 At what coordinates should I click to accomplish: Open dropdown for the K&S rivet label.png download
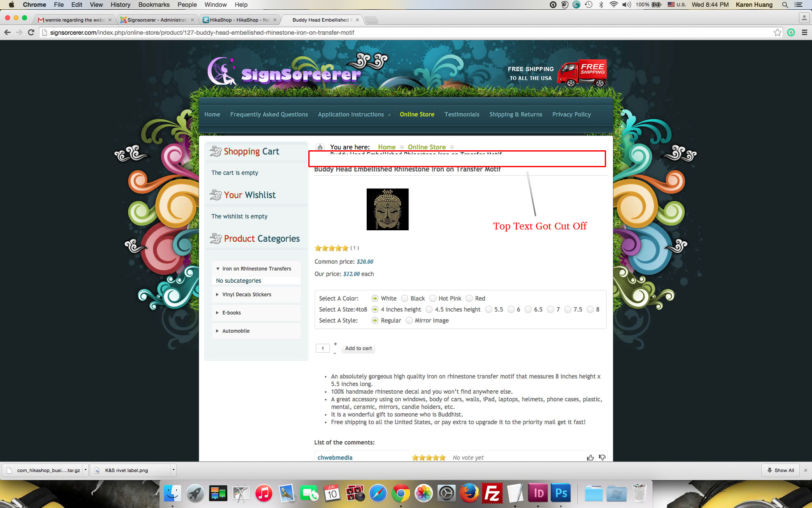(173, 470)
